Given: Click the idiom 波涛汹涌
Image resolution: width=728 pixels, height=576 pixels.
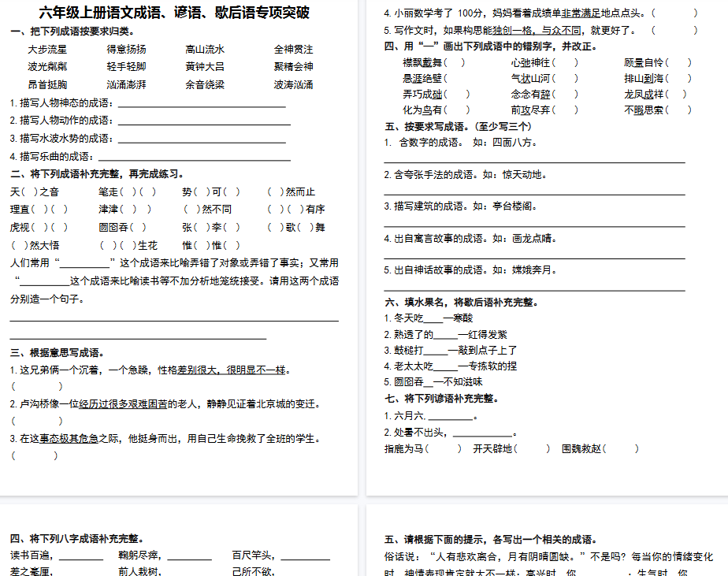Looking at the screenshot, I should pyautogui.click(x=293, y=84).
